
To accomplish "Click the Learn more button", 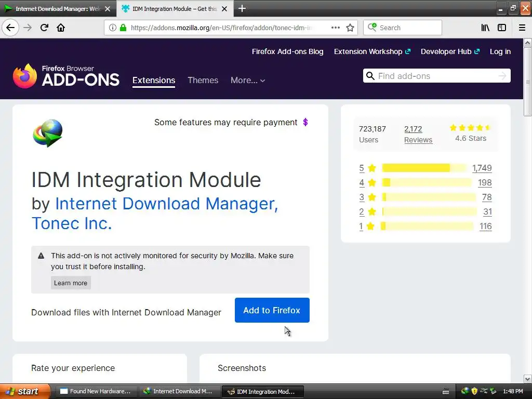I will tap(71, 283).
